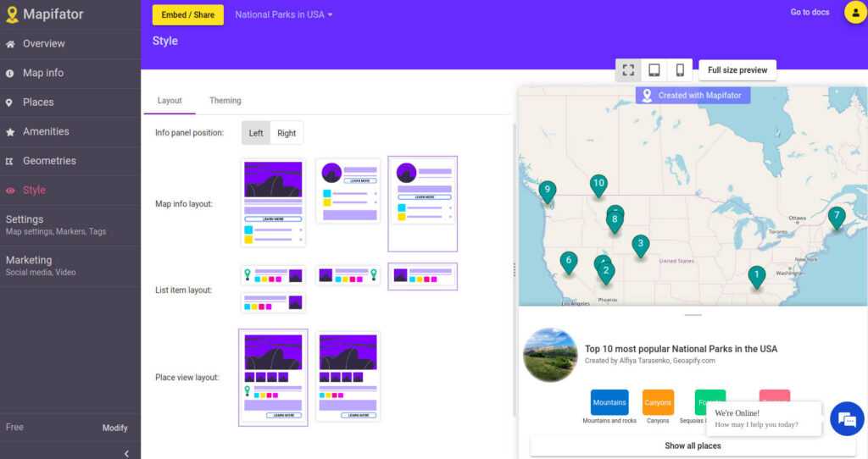Viewport: 868px width, 459px height.
Task: Switch to the Layout tab
Action: [x=170, y=101]
